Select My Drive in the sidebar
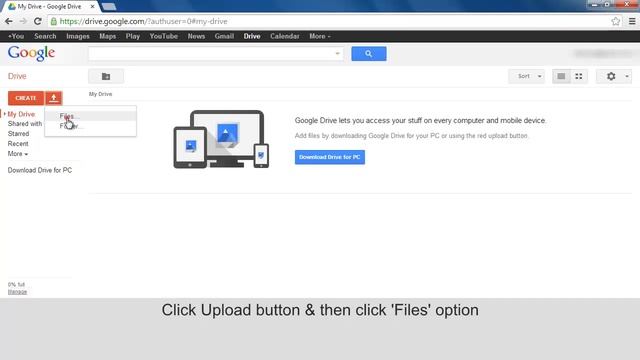 (21, 114)
